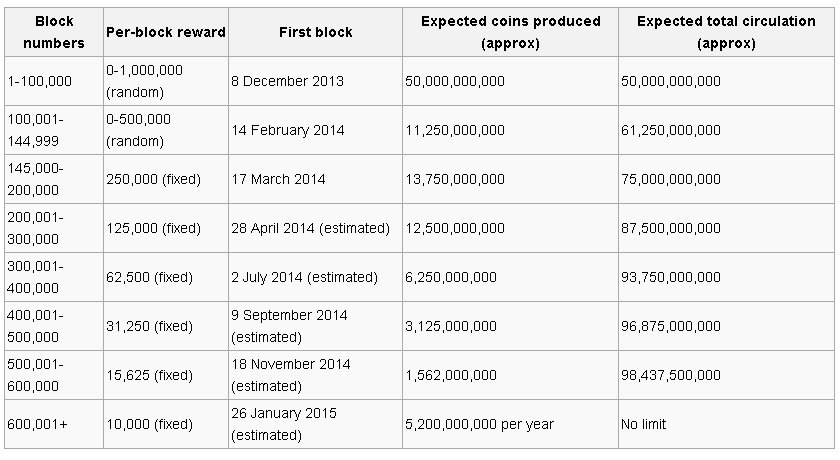
Task: Select the "Per-block reward" header cell
Action: (166, 32)
